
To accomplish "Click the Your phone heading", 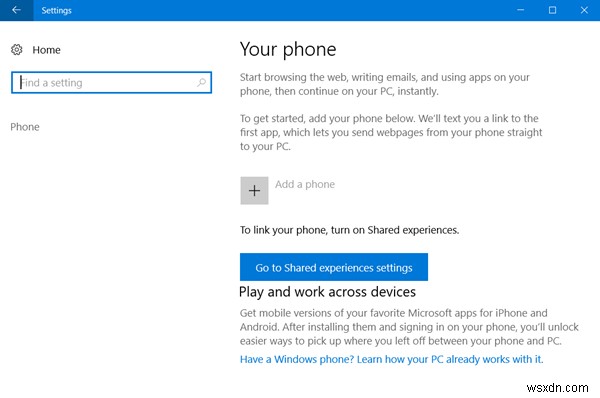I will (x=288, y=50).
